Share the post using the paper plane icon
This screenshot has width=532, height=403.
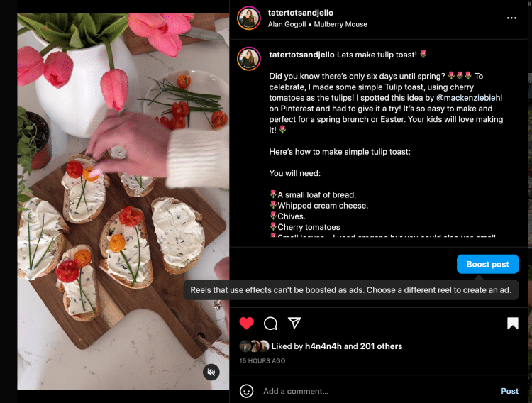[294, 323]
